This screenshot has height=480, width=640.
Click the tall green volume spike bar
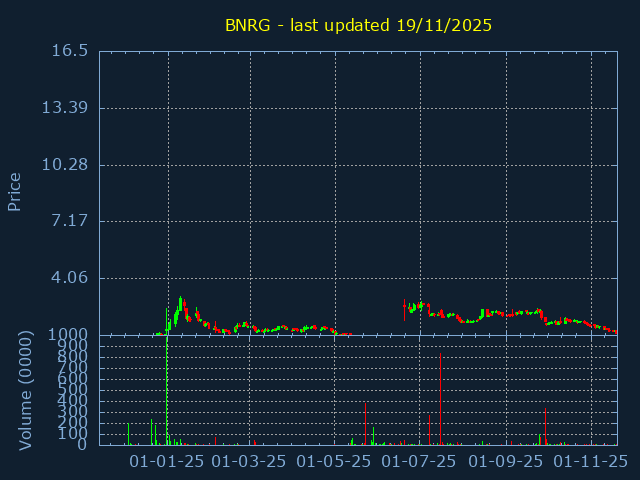coord(166,390)
